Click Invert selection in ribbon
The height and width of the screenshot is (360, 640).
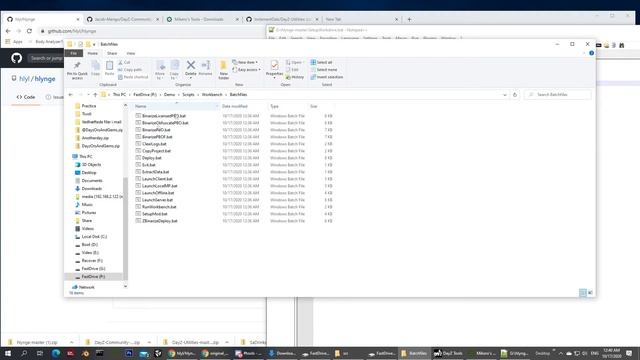(x=327, y=77)
